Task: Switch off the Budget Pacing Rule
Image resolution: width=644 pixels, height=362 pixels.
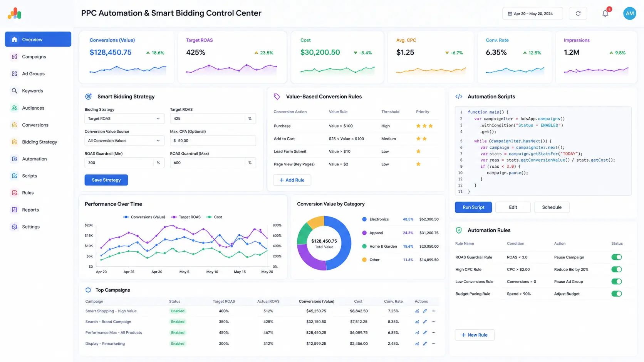Action: click(x=616, y=294)
